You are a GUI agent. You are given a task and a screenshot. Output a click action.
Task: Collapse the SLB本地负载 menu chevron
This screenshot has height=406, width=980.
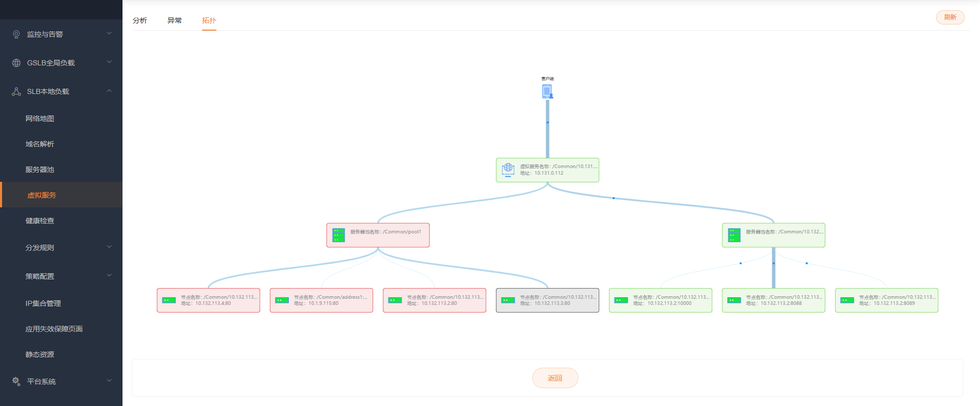point(109,91)
